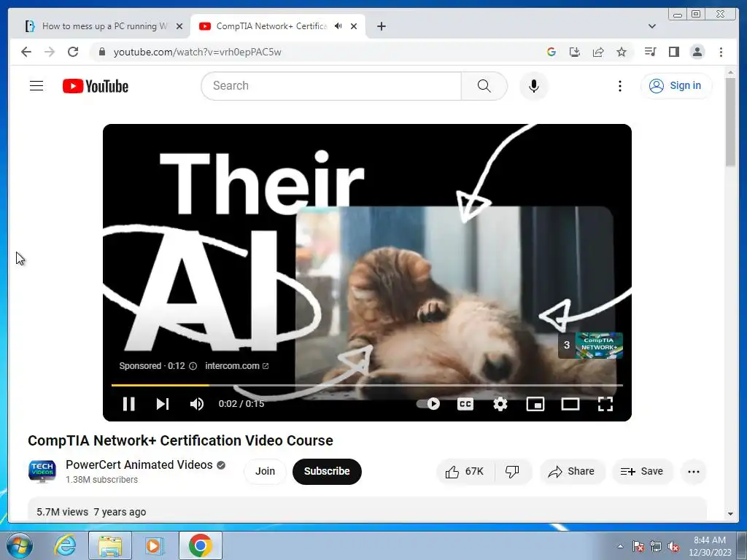Image resolution: width=747 pixels, height=560 pixels.
Task: Start voice search with microphone icon
Action: 533,86
